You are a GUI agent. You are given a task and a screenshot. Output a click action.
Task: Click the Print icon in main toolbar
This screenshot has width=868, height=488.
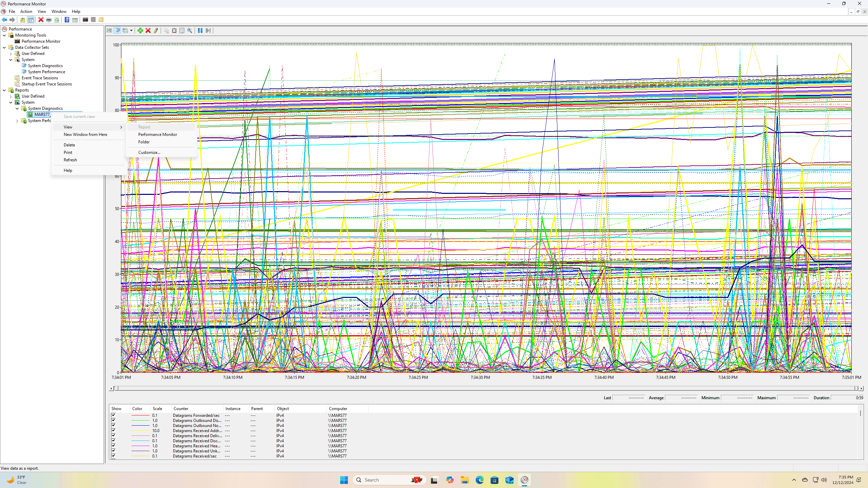coord(49,20)
